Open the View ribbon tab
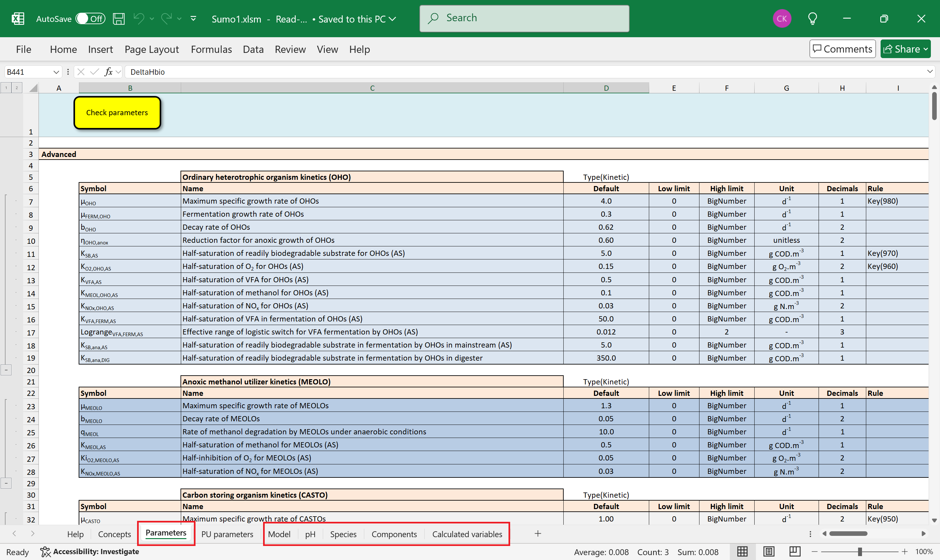 click(x=327, y=49)
